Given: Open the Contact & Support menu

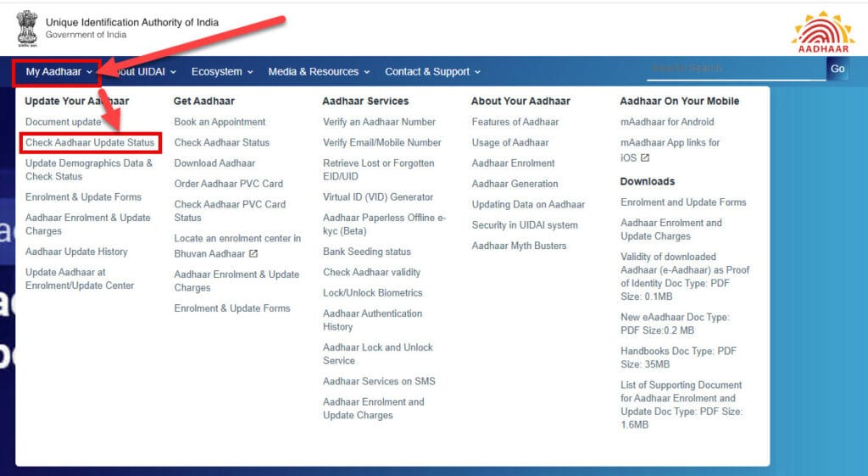Looking at the screenshot, I should (432, 72).
